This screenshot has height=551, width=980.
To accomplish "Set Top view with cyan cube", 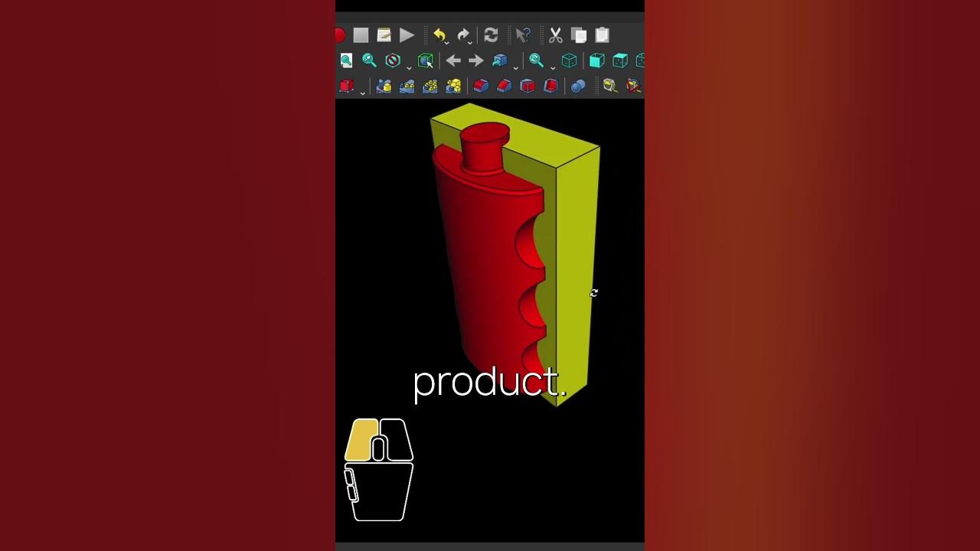I will 620,60.
